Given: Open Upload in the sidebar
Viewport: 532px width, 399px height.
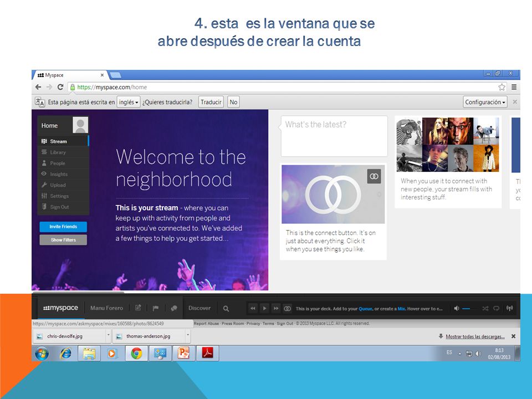Looking at the screenshot, I should [x=63, y=185].
